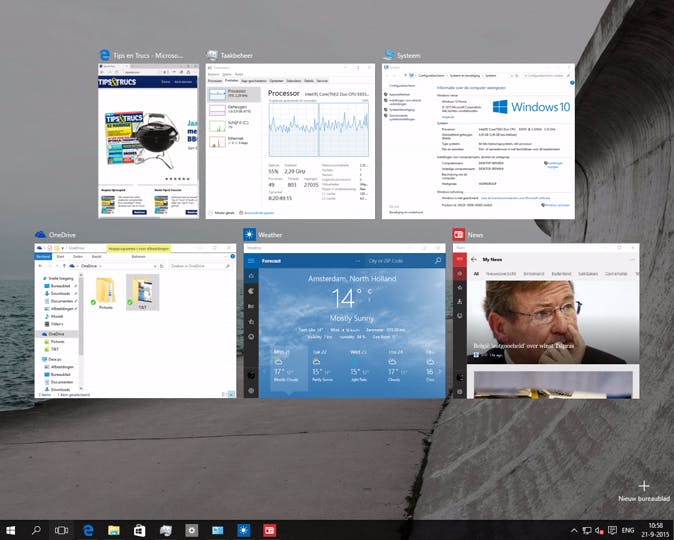Open taskbar Search magnifier
This screenshot has width=674, height=540.
(x=36, y=530)
